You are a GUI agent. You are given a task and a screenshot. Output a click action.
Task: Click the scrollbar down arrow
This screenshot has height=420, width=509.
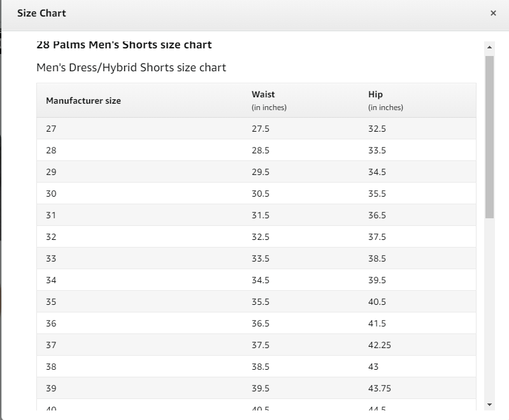pos(489,405)
